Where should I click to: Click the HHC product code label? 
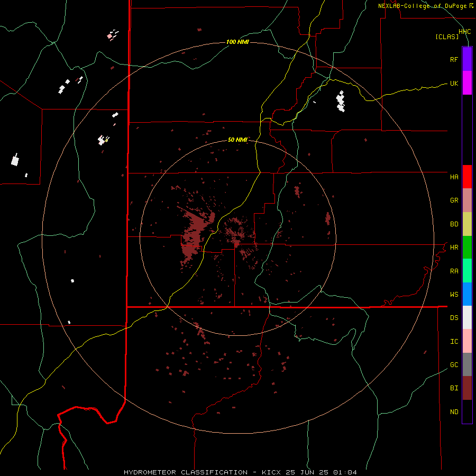[464, 32]
